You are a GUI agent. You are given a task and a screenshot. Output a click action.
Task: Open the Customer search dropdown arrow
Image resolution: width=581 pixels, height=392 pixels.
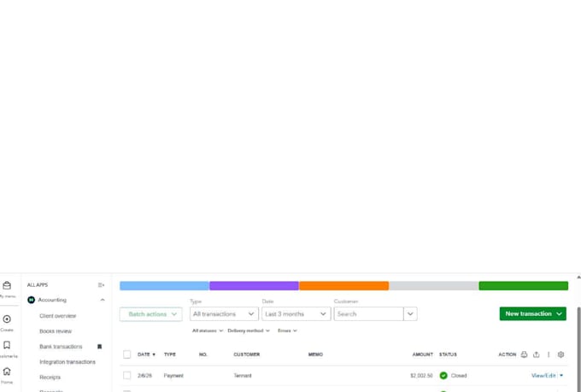[410, 314]
